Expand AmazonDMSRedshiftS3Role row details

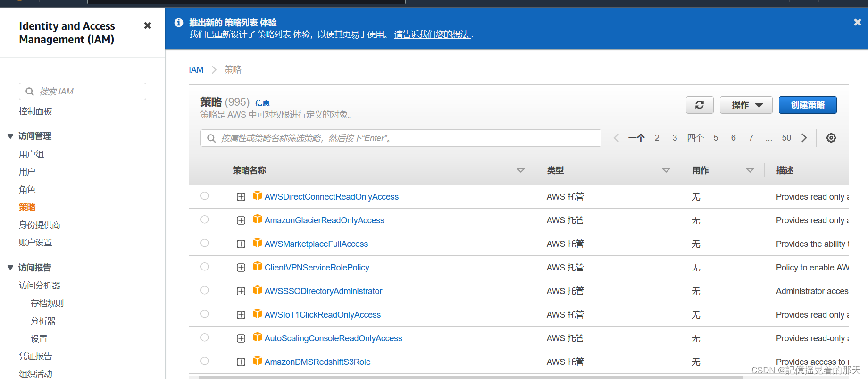[x=241, y=362]
